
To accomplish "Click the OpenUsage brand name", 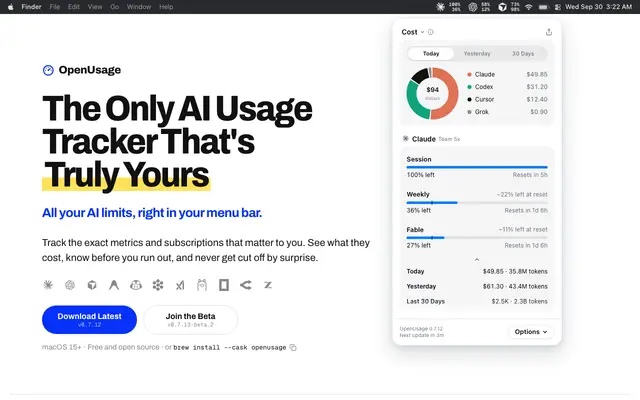I will (x=90, y=70).
